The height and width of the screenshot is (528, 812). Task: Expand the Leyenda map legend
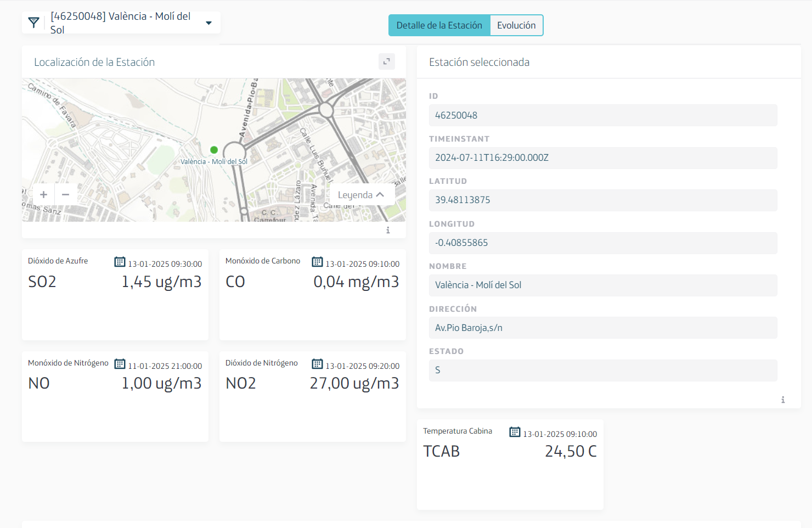[361, 195]
